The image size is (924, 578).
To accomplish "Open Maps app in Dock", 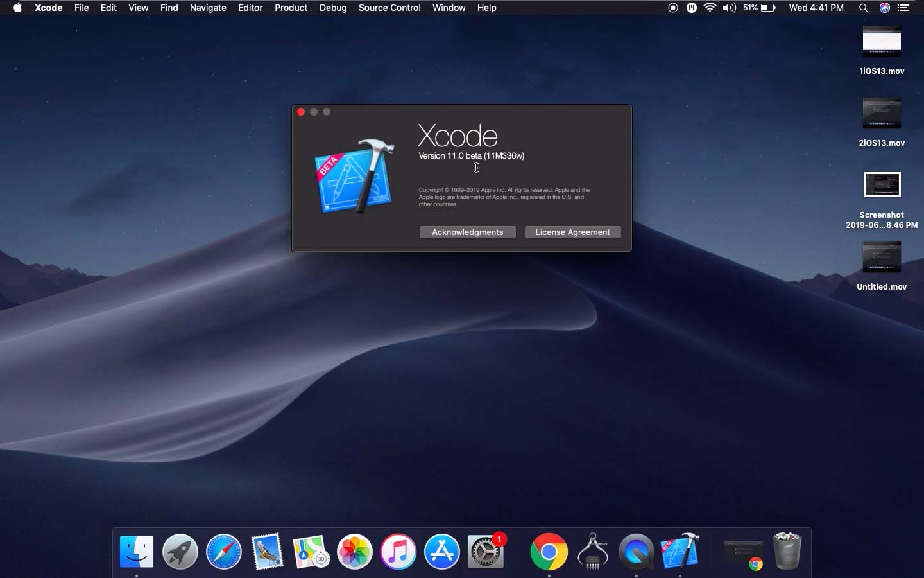I will (311, 552).
